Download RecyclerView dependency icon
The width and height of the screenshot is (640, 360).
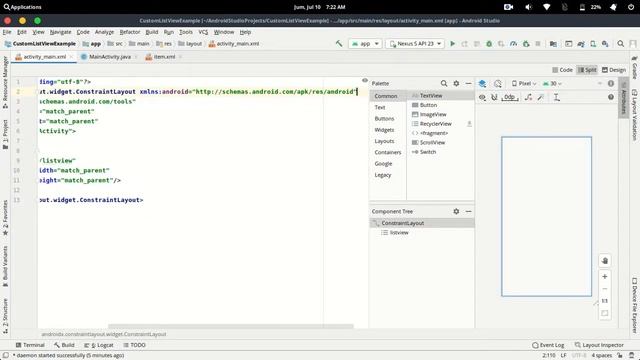[x=469, y=124]
